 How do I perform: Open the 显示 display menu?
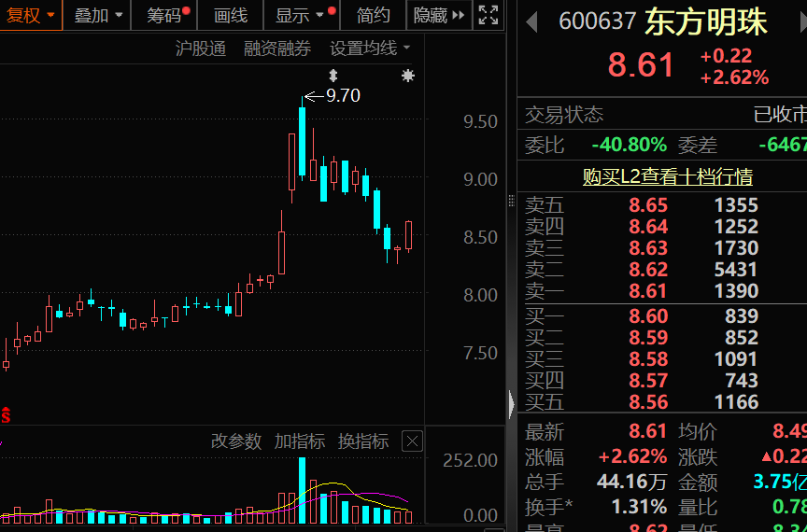click(300, 15)
